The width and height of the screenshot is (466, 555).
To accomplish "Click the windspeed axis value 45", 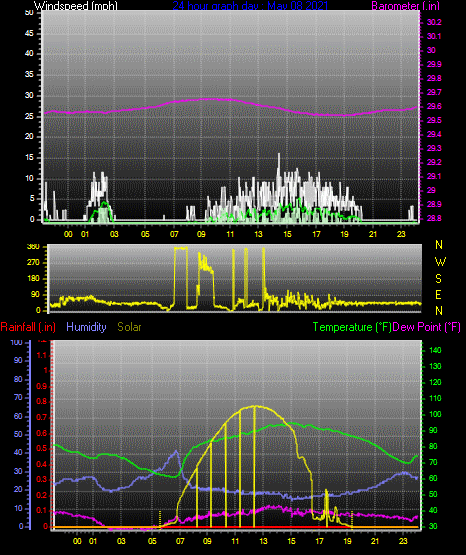I will [29, 34].
